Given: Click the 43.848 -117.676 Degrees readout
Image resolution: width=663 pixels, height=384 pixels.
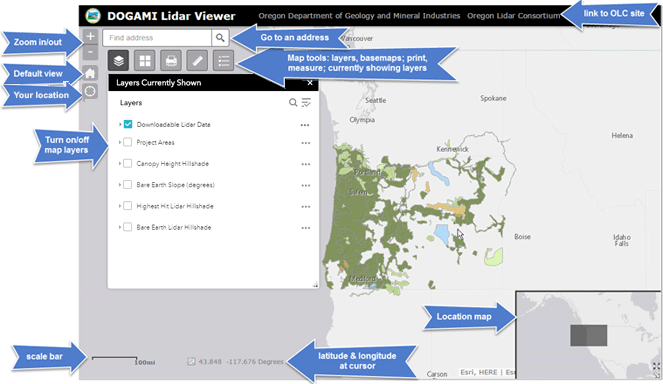Looking at the screenshot, I should [241, 362].
